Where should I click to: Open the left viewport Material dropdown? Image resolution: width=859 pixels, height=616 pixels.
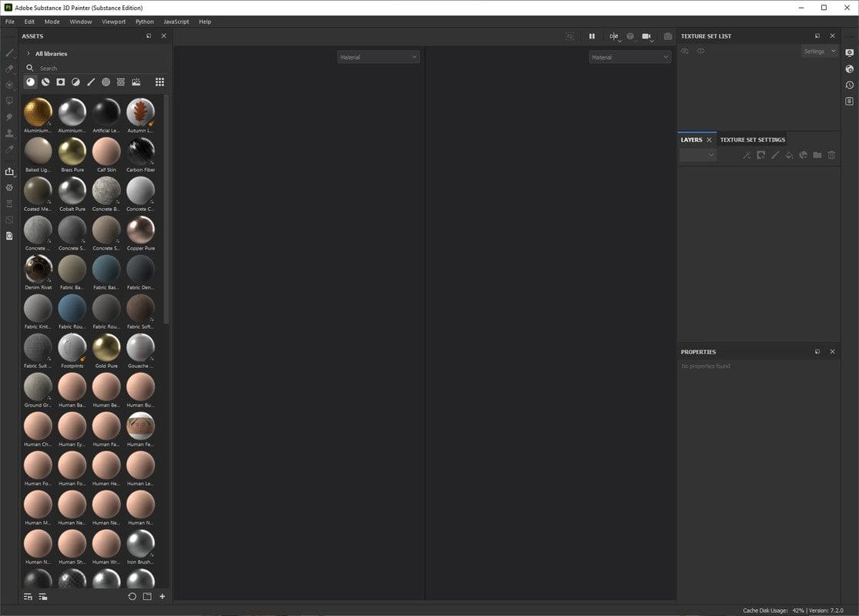pyautogui.click(x=378, y=57)
